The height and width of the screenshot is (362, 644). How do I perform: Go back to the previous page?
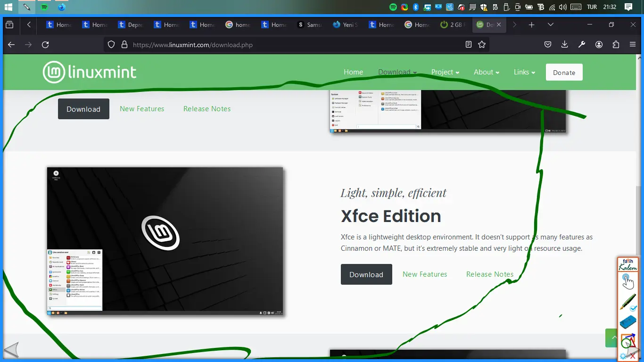(11, 45)
